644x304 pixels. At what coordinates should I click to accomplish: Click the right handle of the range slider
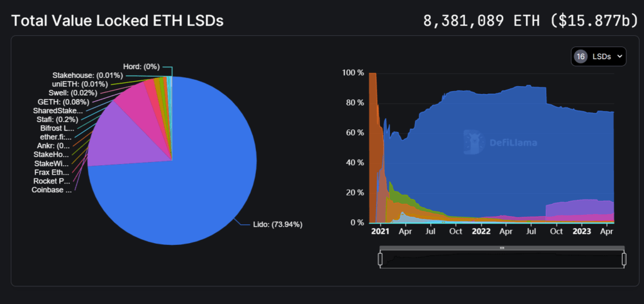pos(624,258)
